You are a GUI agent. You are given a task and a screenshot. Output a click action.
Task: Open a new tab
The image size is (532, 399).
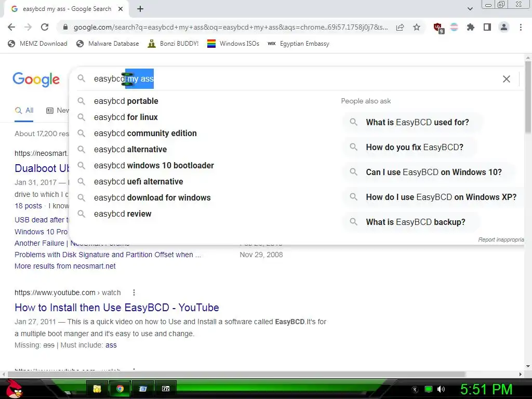[140, 9]
